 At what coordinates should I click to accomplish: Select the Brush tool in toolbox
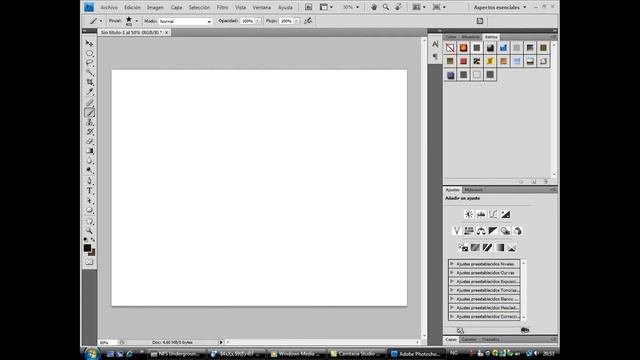click(x=89, y=112)
